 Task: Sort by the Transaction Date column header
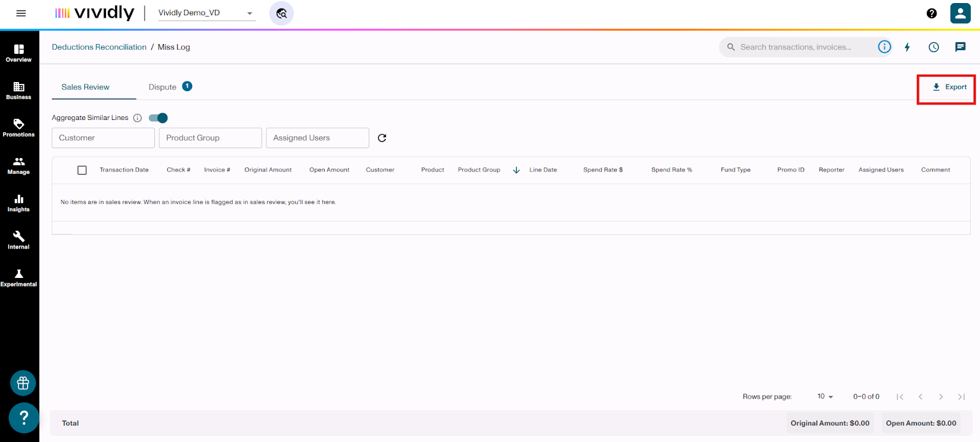click(124, 170)
